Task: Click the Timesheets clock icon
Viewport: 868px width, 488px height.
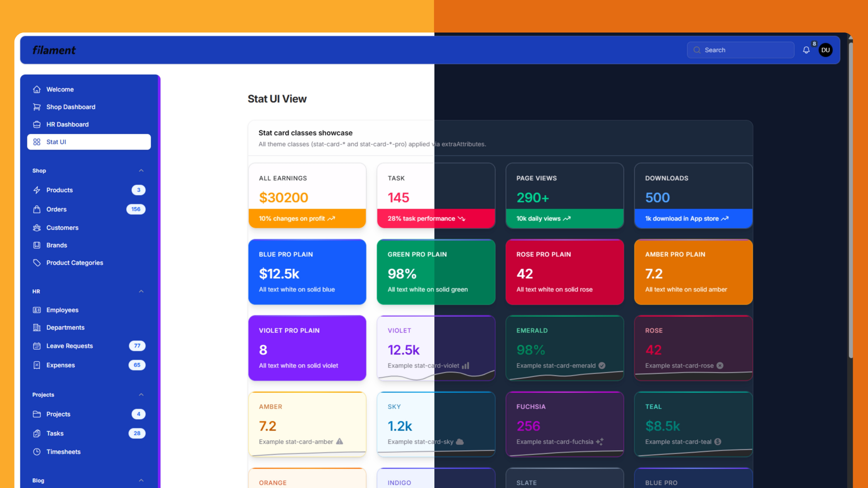Action: pos(37,452)
